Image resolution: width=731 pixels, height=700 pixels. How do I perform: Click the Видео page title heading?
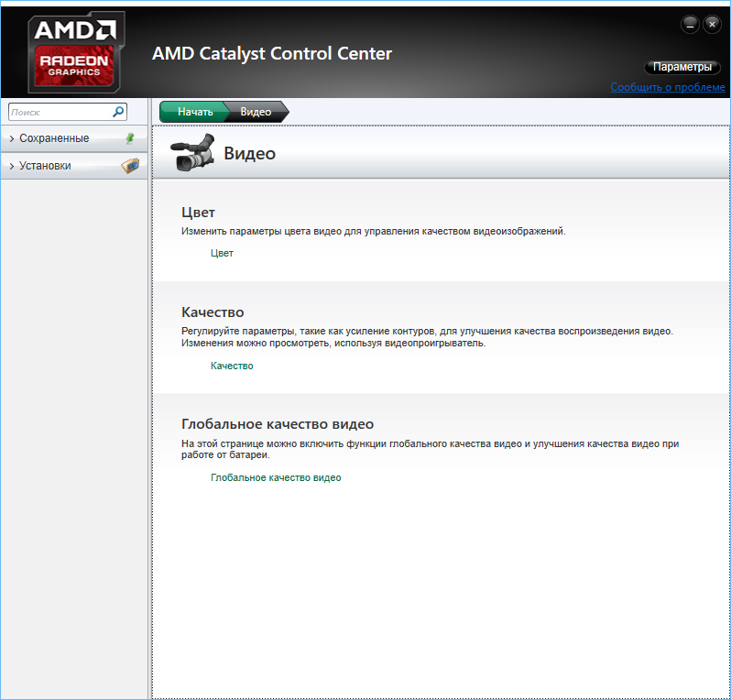(x=250, y=153)
